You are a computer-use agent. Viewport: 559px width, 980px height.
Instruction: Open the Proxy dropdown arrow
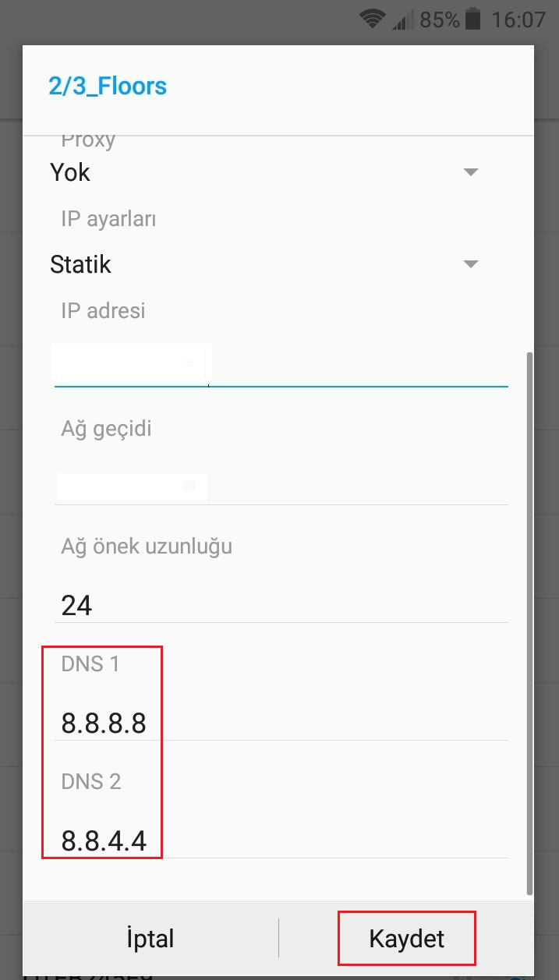470,172
